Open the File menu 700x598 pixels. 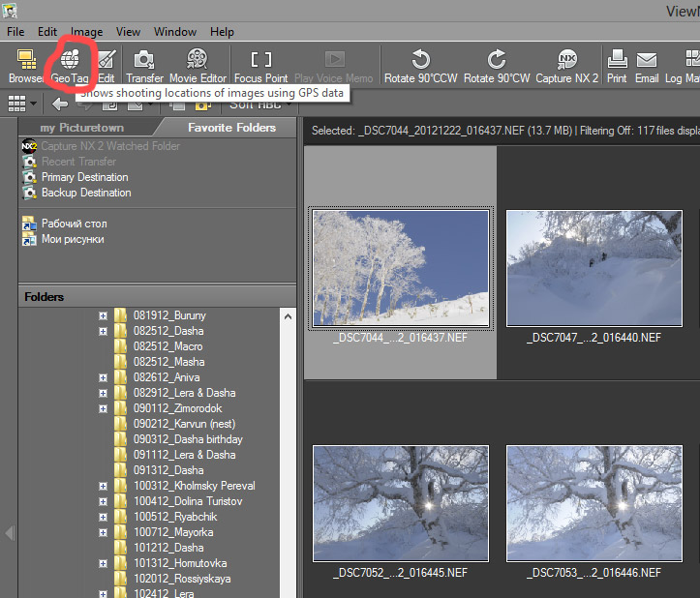[15, 32]
